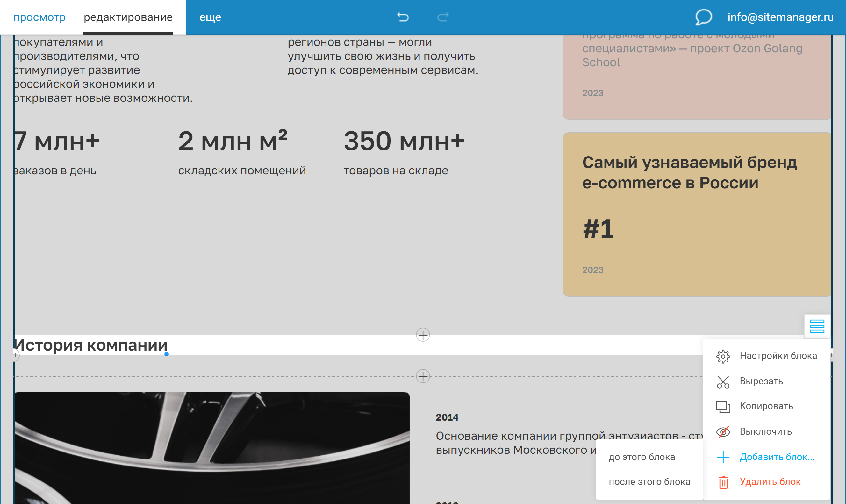Select the редактирование tab

click(128, 17)
